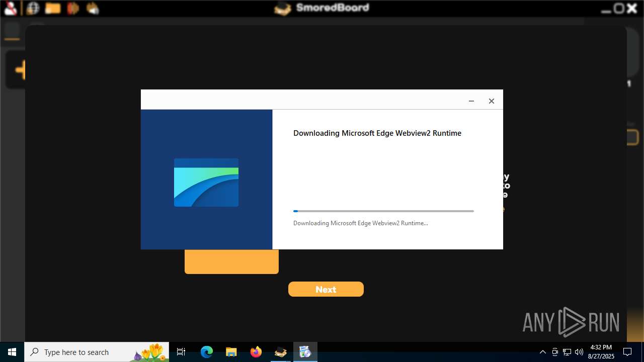
Task: Switch to SmoredBoard taskbar app icon
Action: point(280,352)
